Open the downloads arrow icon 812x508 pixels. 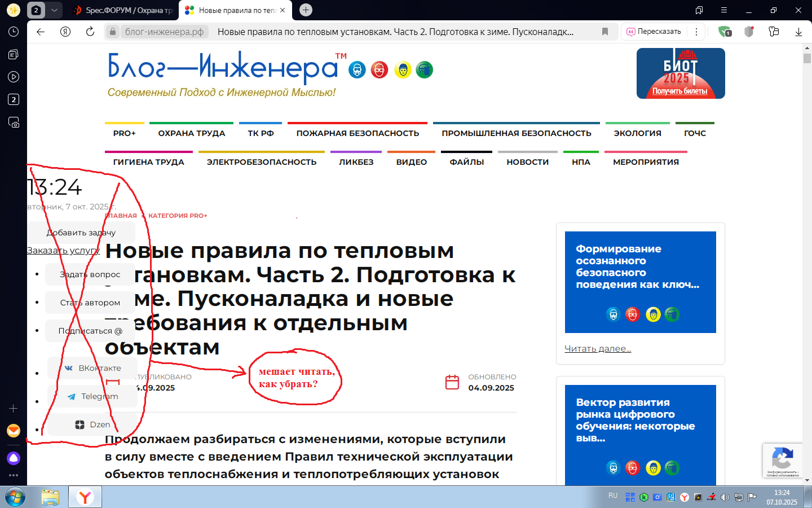(x=798, y=32)
